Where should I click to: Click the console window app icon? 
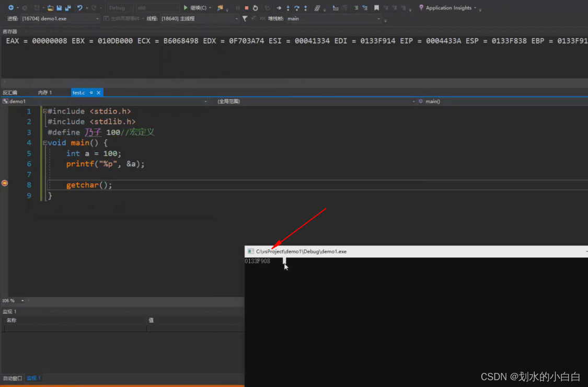[x=250, y=252]
